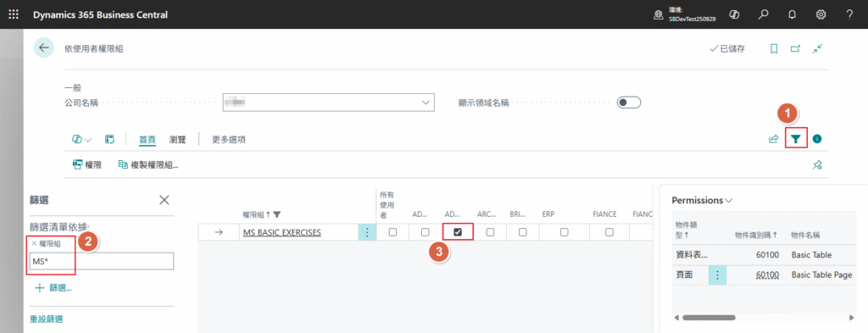Image resolution: width=868 pixels, height=333 pixels.
Task: Open options dots on 頁面 row
Action: (x=717, y=275)
